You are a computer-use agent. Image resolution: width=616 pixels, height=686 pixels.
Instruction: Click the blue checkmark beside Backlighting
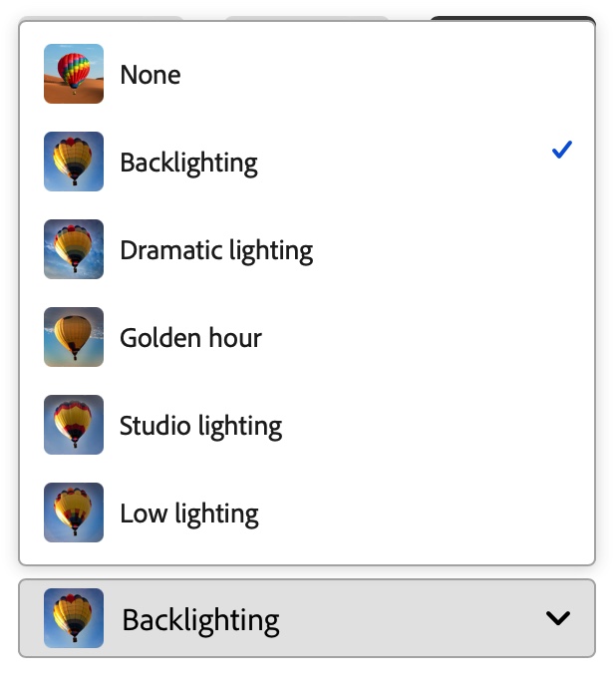[x=562, y=151]
